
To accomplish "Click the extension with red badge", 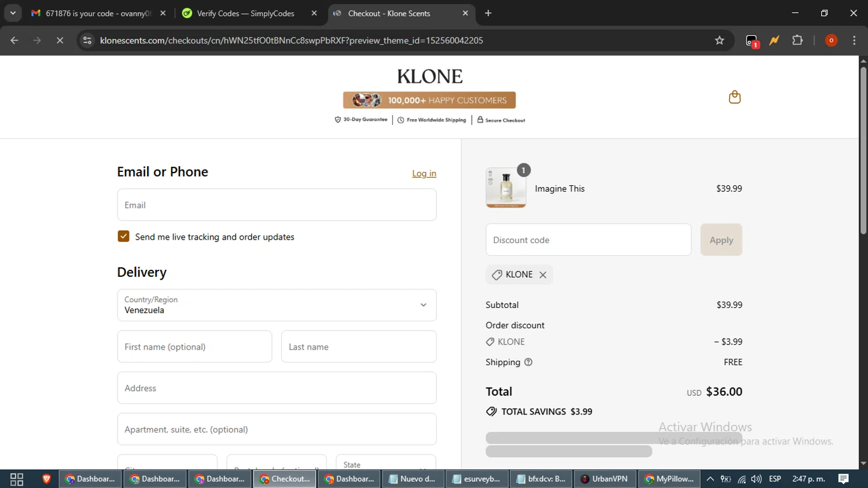I will pyautogui.click(x=752, y=41).
